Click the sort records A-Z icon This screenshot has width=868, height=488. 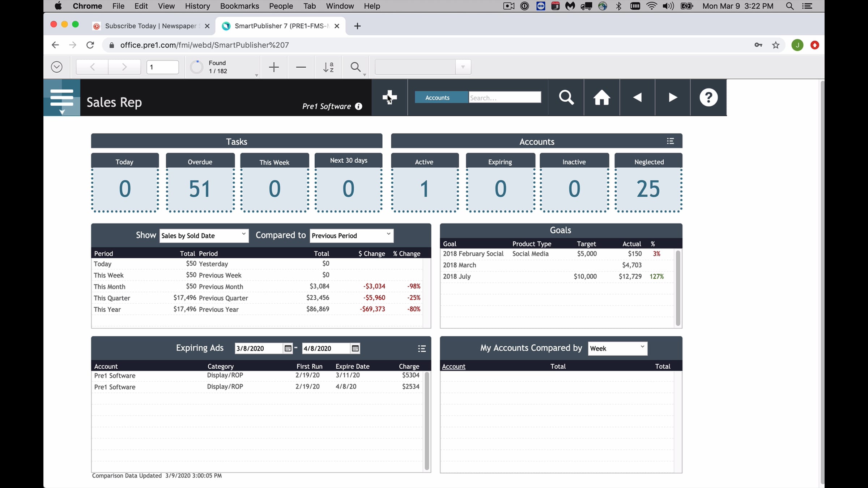(328, 67)
